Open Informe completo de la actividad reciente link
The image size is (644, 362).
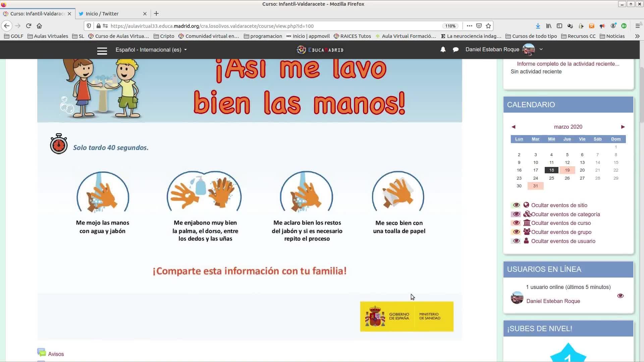tap(568, 64)
